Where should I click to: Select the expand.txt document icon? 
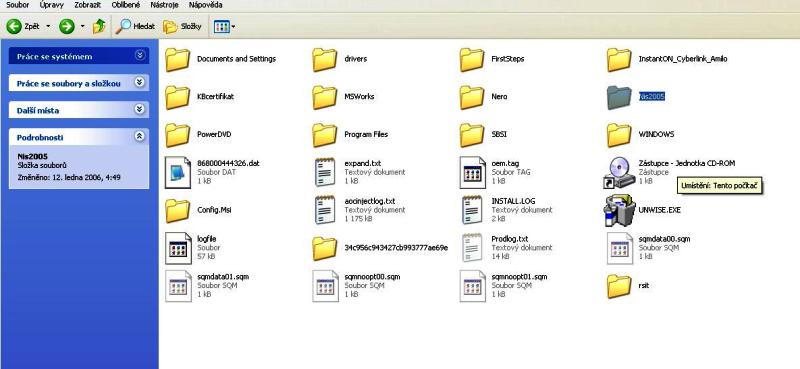coord(325,172)
